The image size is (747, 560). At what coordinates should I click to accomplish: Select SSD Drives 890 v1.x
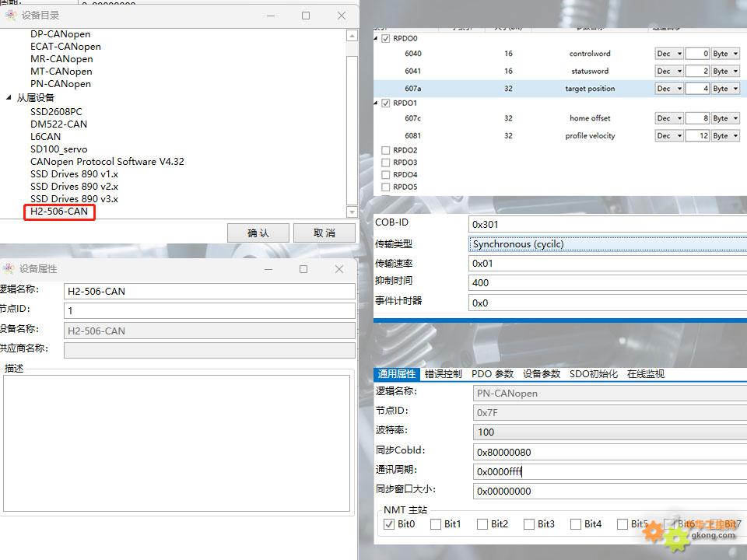[x=75, y=173]
